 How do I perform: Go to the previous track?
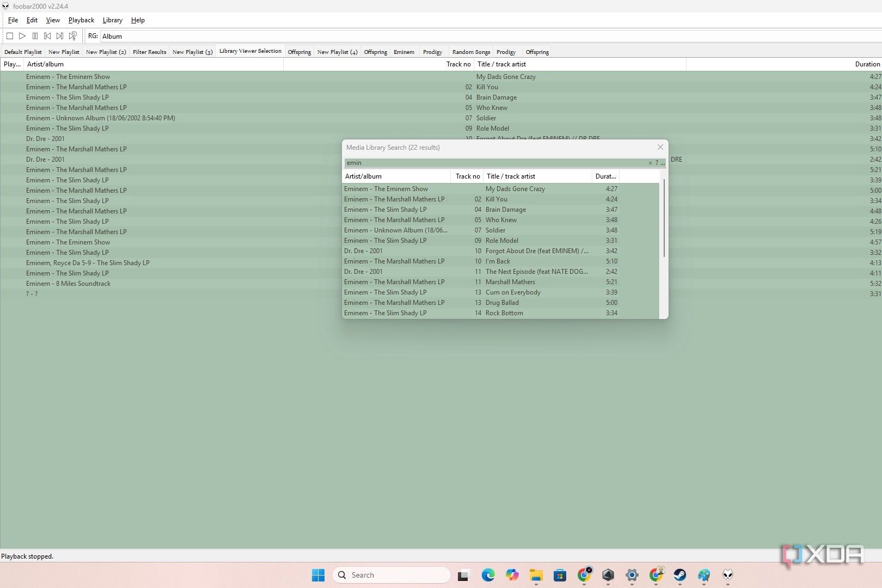tap(47, 36)
